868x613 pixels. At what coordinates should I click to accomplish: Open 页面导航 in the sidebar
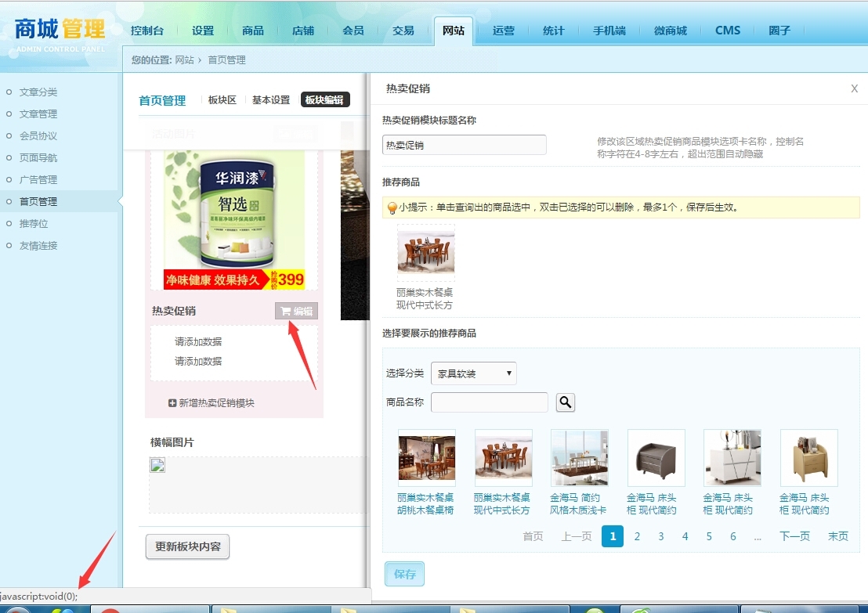point(38,158)
